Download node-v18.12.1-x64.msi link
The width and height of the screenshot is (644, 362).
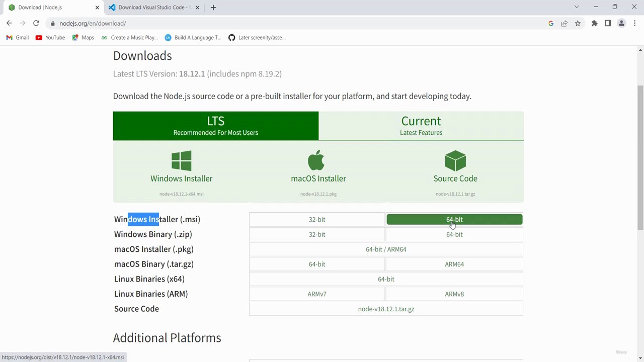pos(182,194)
